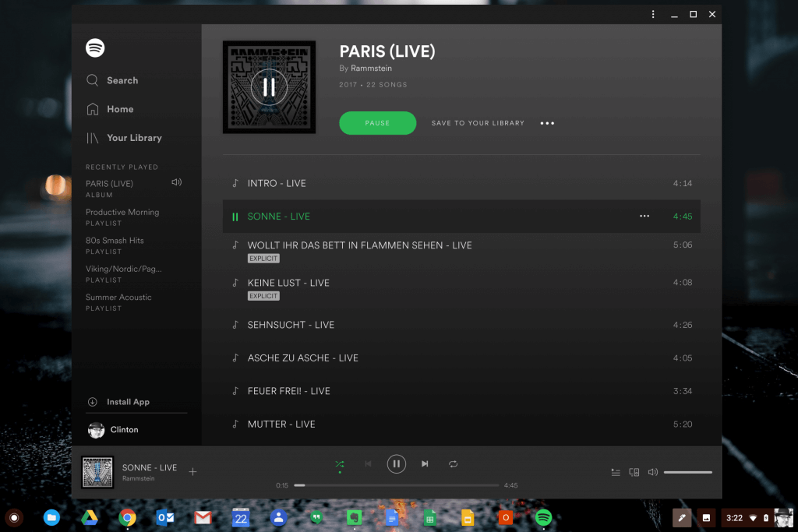The image size is (798, 532).
Task: Click now playing album thumbnail in player bar
Action: (x=97, y=472)
